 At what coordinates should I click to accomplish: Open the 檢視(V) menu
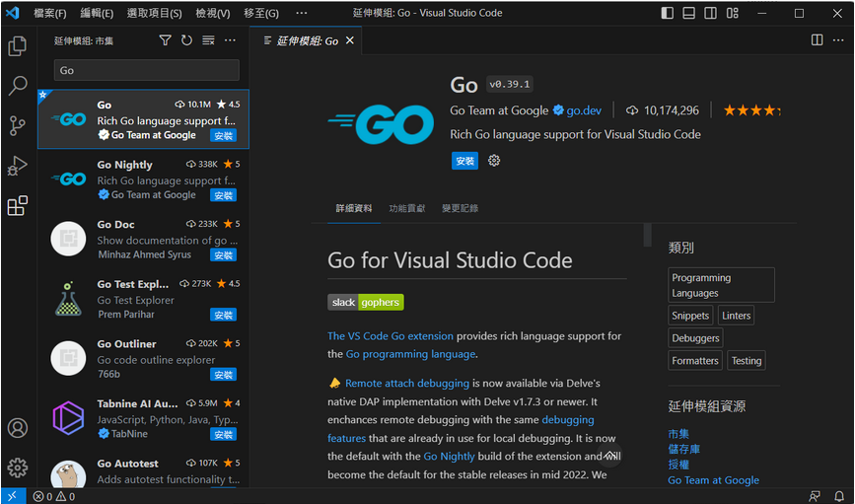[x=213, y=13]
